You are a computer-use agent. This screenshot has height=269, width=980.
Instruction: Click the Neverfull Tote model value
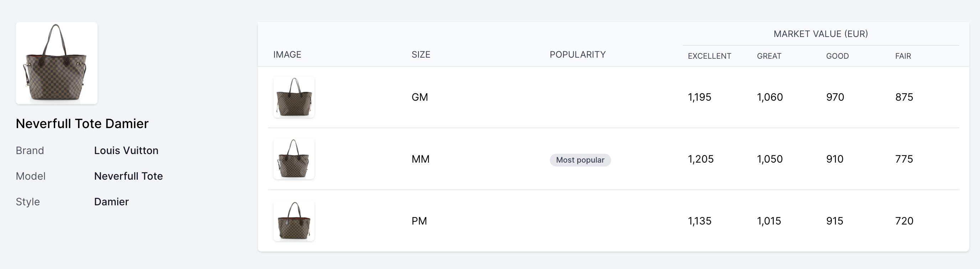click(x=128, y=176)
